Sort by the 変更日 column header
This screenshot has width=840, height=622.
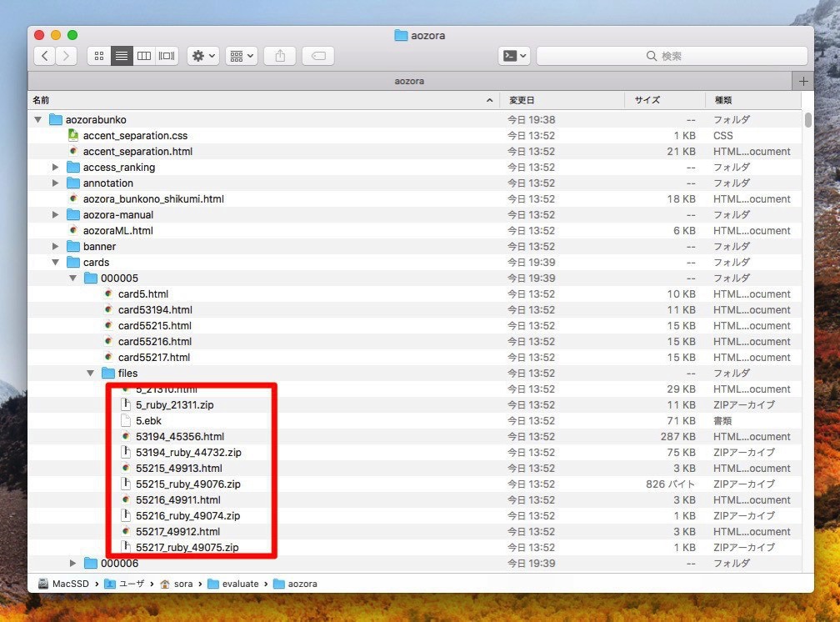coord(522,100)
